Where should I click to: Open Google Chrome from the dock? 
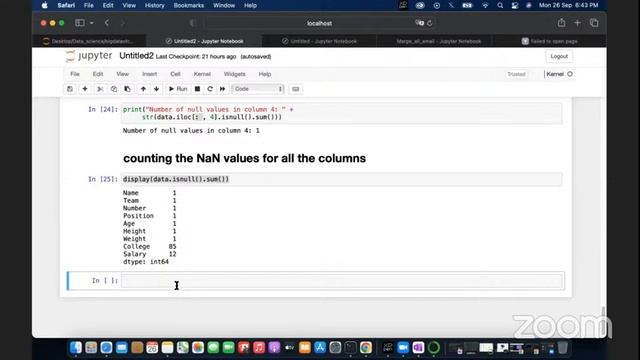click(366, 347)
